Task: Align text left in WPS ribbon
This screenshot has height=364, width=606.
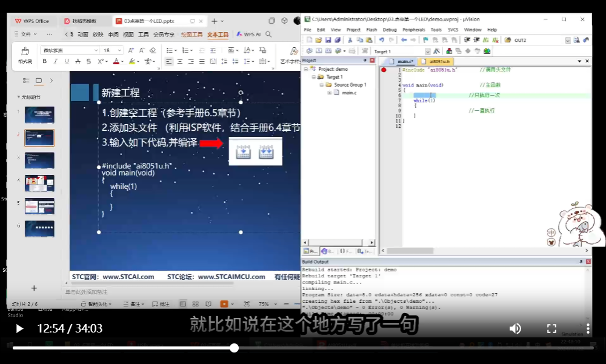Action: pos(168,61)
